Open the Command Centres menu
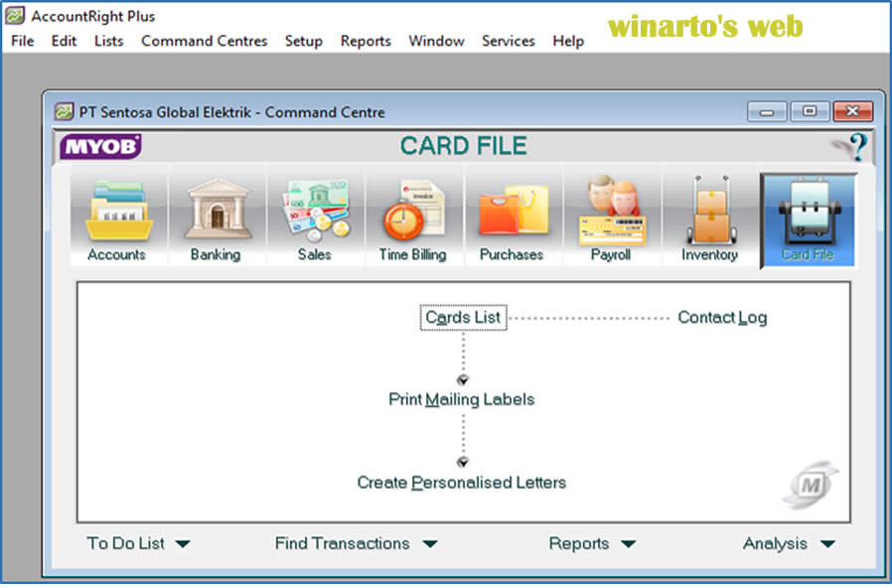This screenshot has width=892, height=588. click(x=204, y=41)
